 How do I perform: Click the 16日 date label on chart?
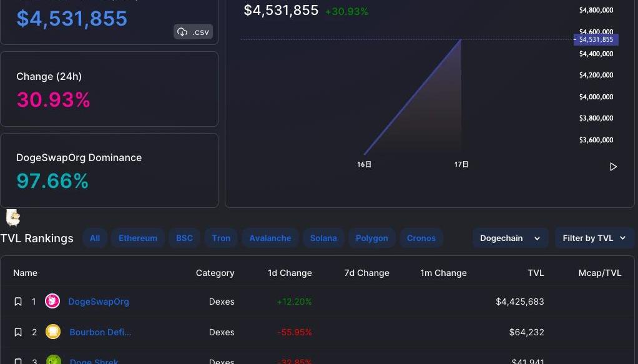(364, 164)
